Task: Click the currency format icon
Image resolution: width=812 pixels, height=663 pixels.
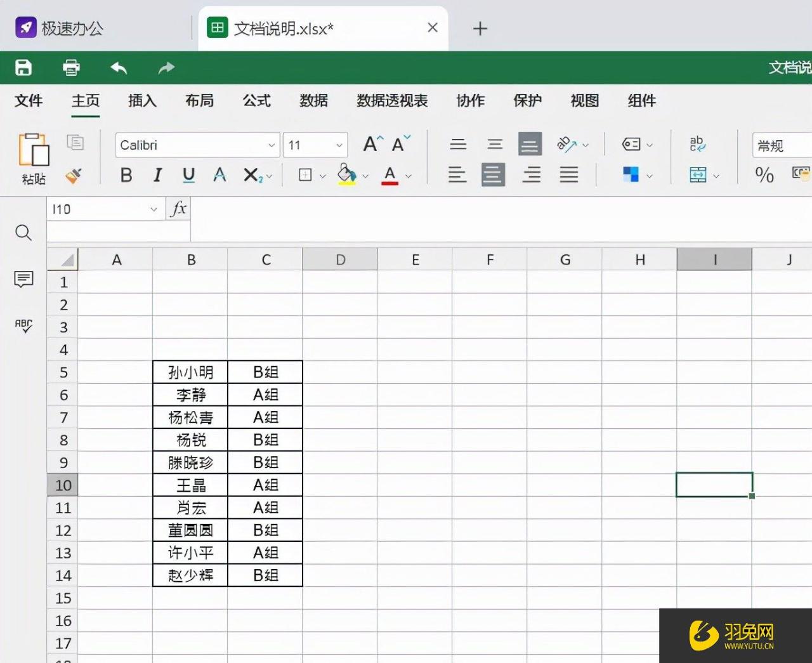Action: tap(801, 173)
